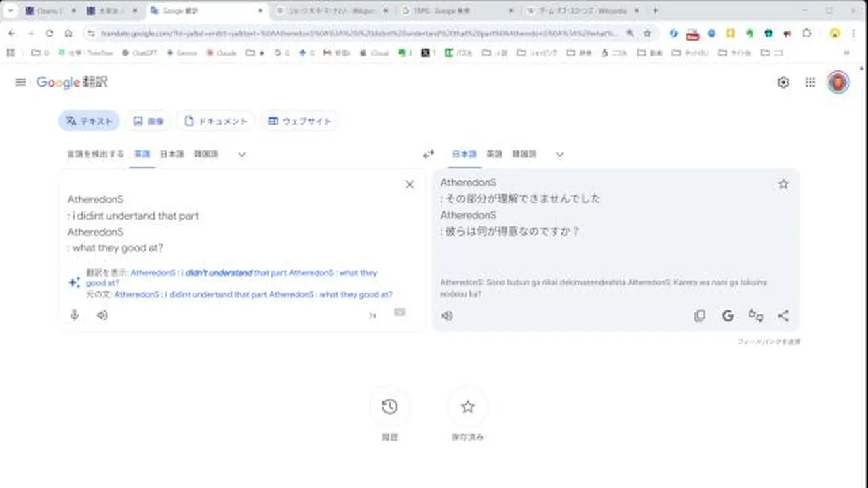Open the Google apps grid

click(810, 82)
